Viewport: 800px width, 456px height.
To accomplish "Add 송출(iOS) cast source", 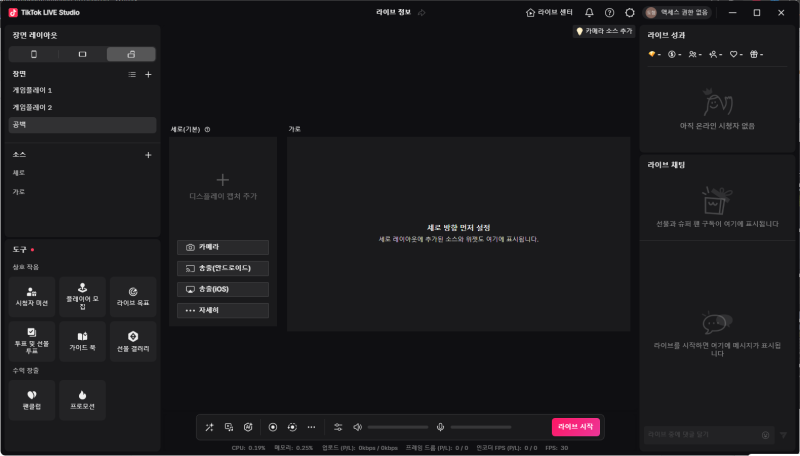I will [x=223, y=289].
